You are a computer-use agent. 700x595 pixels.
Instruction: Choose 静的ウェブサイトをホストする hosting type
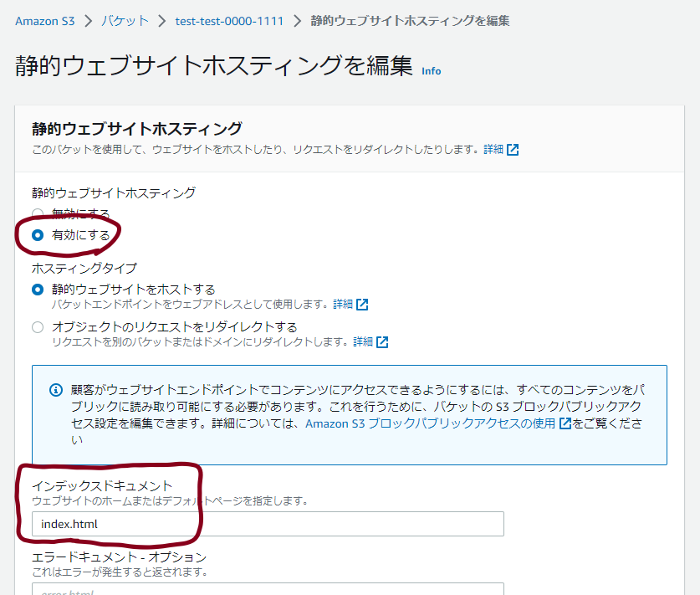(38, 290)
